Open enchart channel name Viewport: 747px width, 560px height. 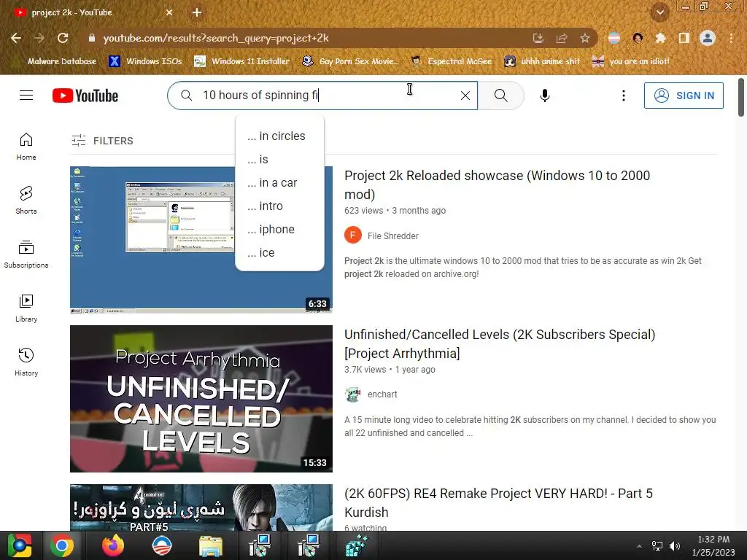pyautogui.click(x=382, y=394)
